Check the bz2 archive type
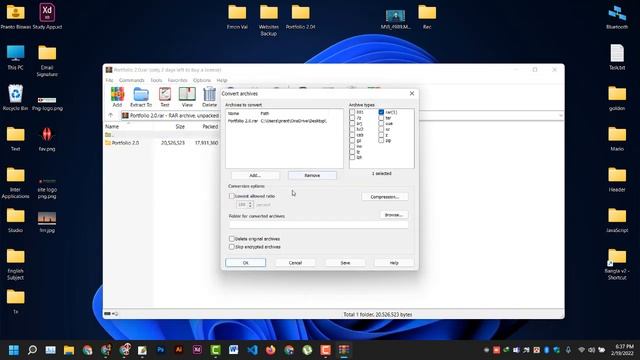640x360 pixels. coord(352,129)
